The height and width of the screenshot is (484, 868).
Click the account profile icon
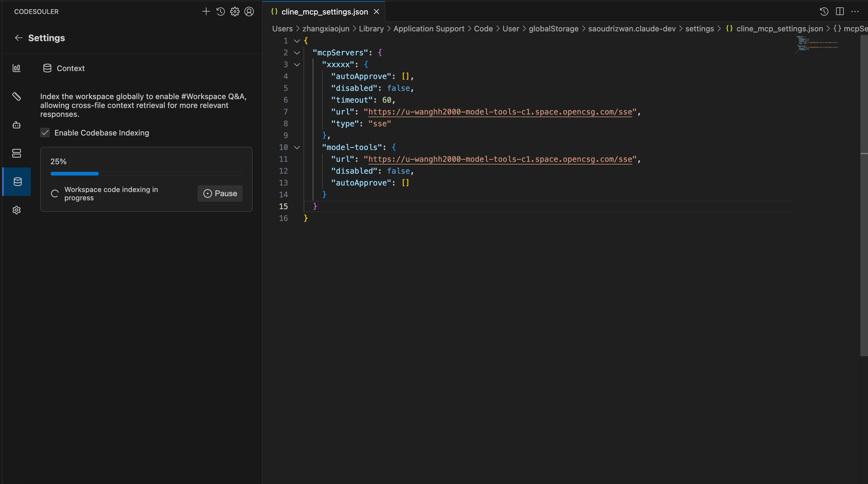pos(249,12)
